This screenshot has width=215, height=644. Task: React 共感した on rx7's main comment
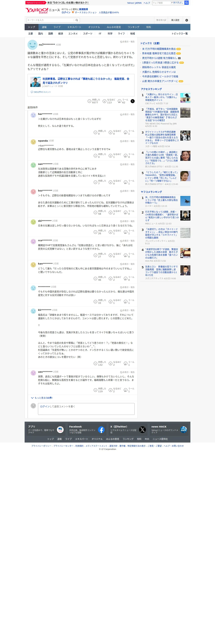tap(94, 101)
